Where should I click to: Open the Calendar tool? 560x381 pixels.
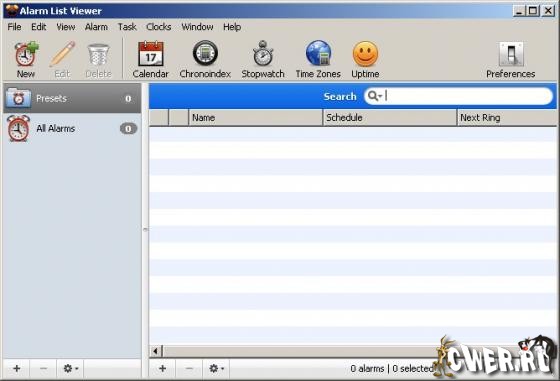[150, 59]
